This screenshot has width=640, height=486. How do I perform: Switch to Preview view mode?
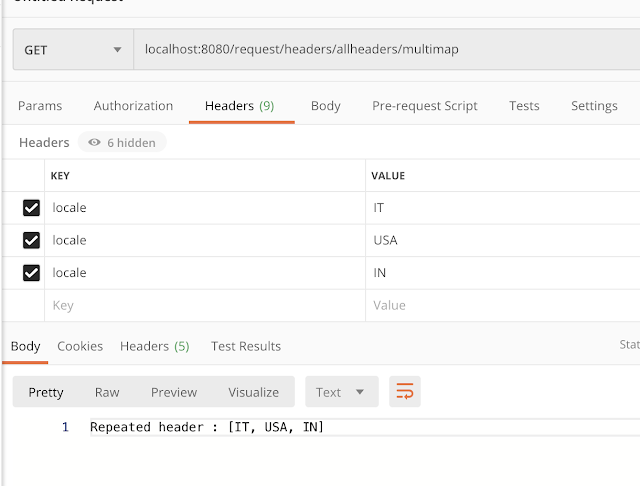click(174, 393)
